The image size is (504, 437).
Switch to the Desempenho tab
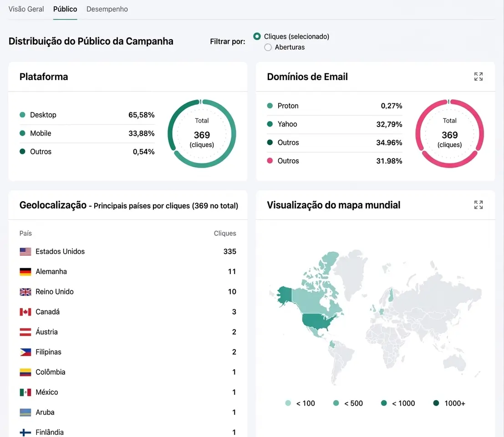tap(107, 9)
